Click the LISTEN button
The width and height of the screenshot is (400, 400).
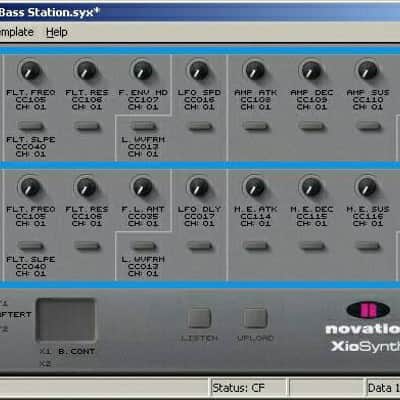[199, 318]
